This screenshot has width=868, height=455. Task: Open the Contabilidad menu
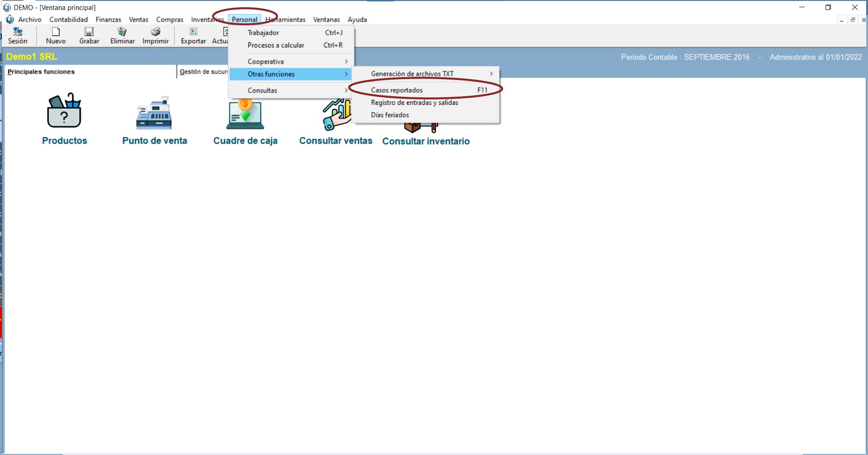click(68, 19)
